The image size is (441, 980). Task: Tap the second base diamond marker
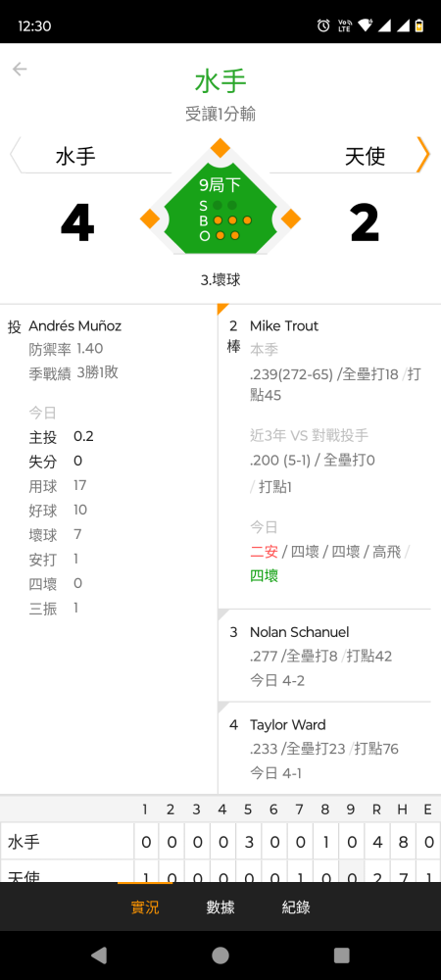click(x=220, y=148)
